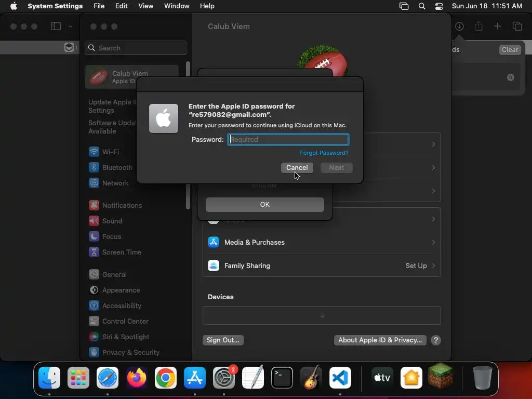Click System Settings icon in the Dock
Image resolution: width=532 pixels, height=399 pixels.
[224, 377]
